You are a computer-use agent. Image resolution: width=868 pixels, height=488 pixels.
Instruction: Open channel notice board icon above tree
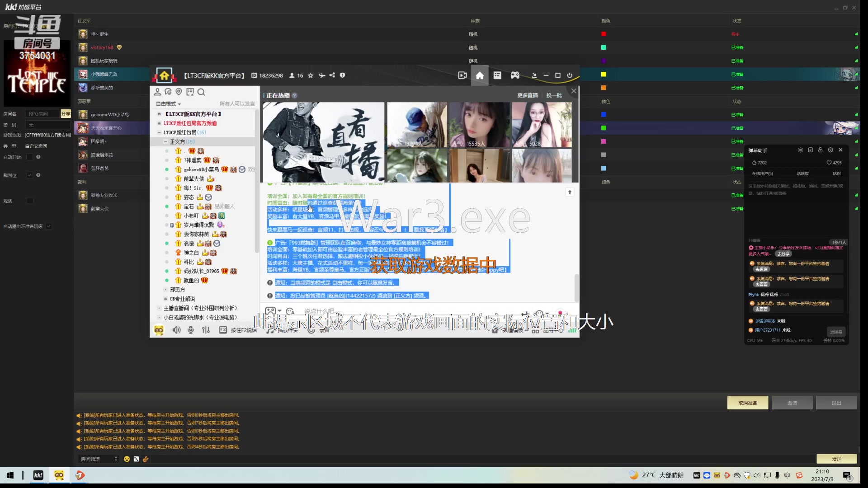coord(190,92)
